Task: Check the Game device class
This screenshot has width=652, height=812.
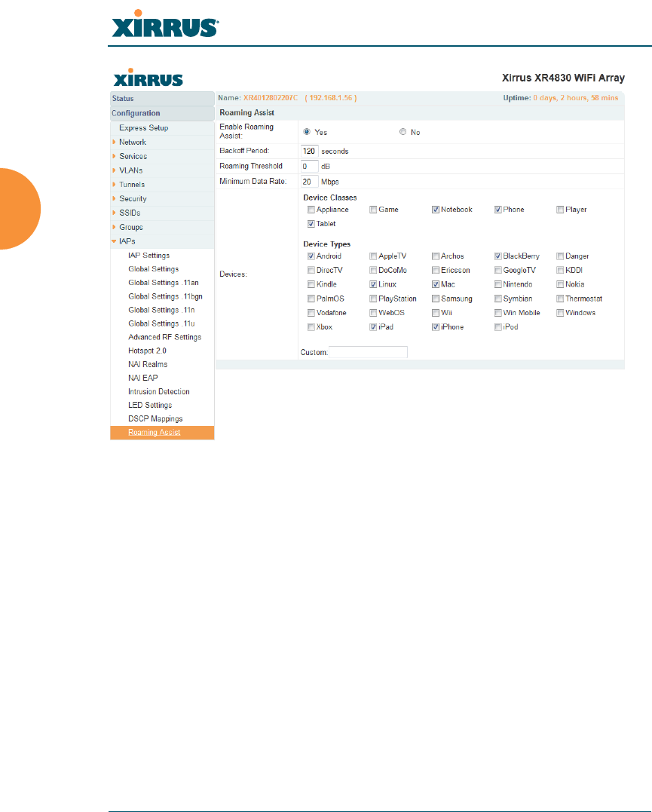Action: pos(373,210)
